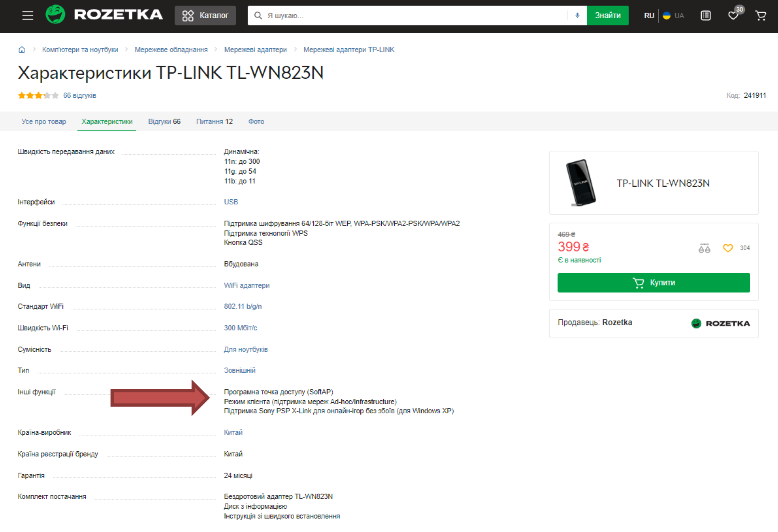This screenshot has width=778, height=532.
Task: Click the green Купити button
Action: pos(653,282)
